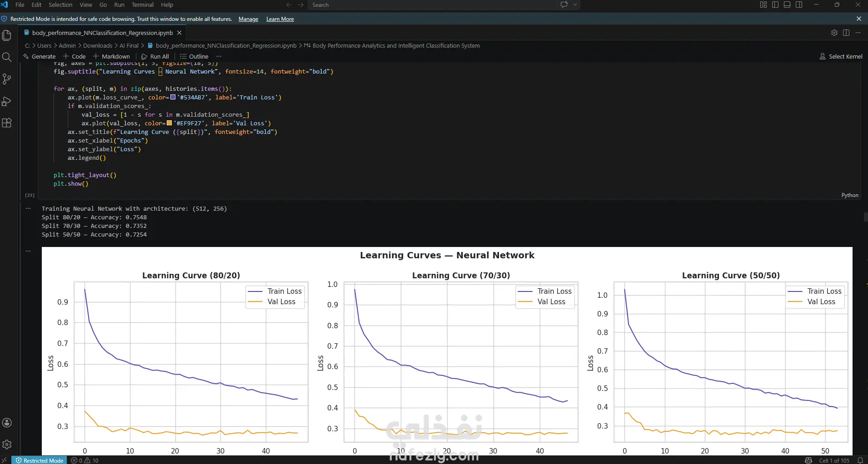868x464 pixels.
Task: Open the Run menu
Action: (x=119, y=5)
